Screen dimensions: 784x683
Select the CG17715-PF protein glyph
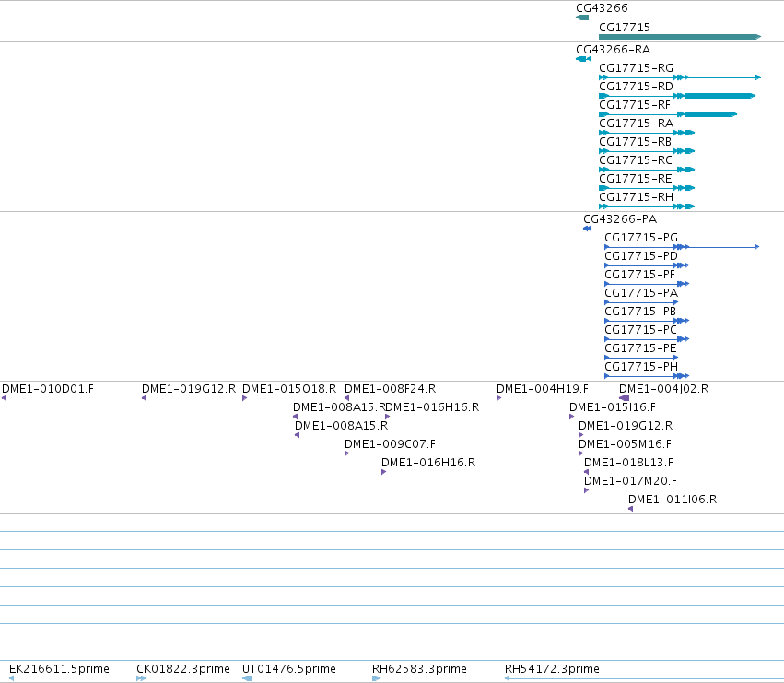point(647,284)
